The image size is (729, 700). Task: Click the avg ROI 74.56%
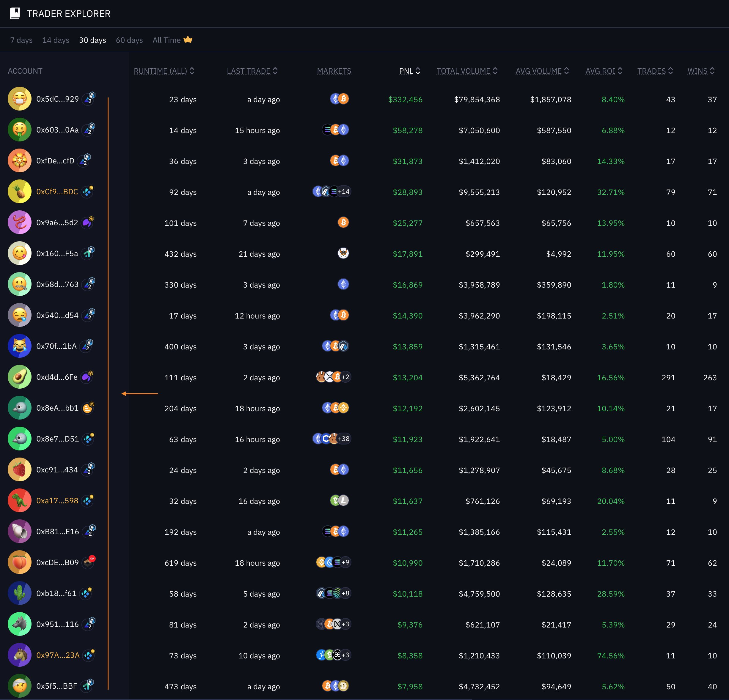pos(611,655)
